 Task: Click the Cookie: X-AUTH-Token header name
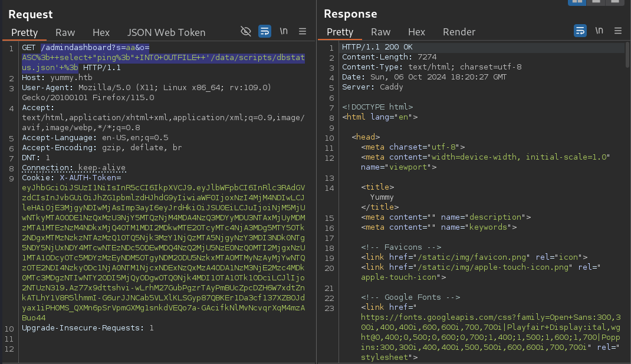click(71, 178)
